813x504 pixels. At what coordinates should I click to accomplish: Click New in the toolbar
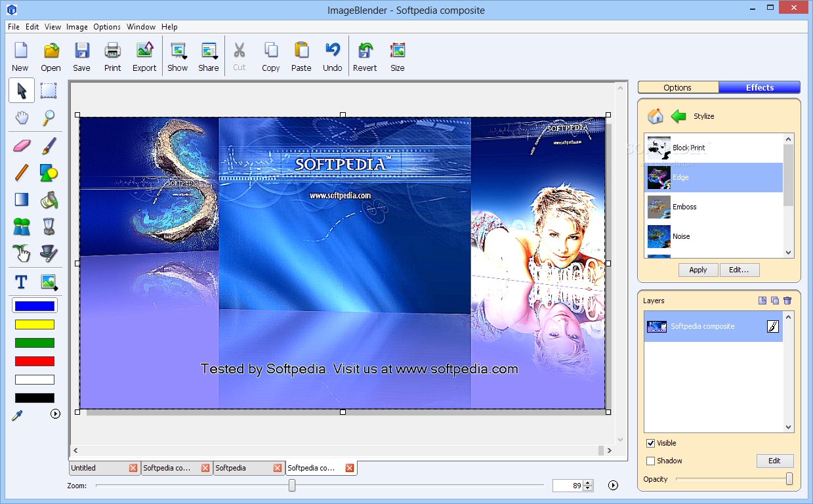tap(20, 57)
